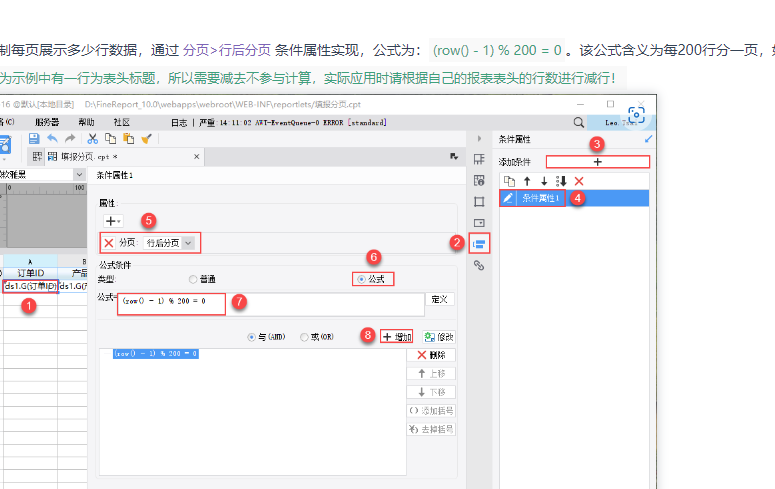The width and height of the screenshot is (775, 489).
Task: Sort the condition list
Action: tap(561, 181)
